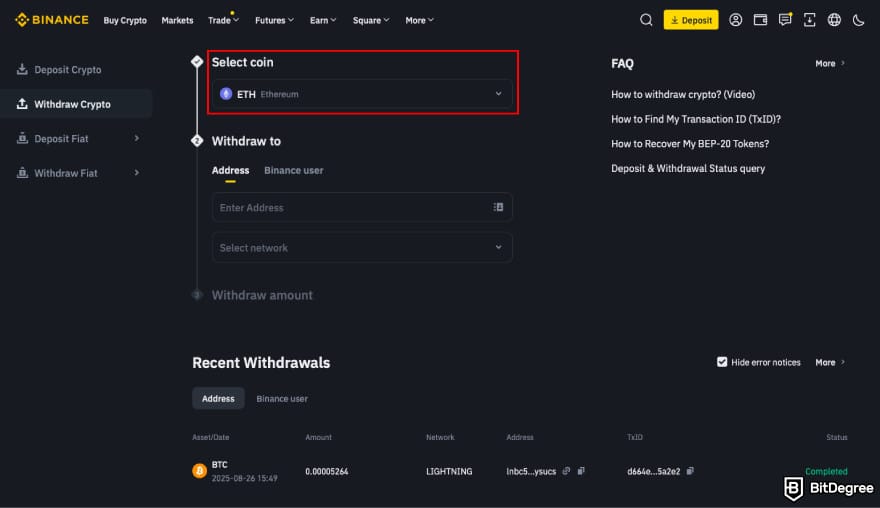The image size is (880, 508).
Task: Select Address tab in Recent Withdrawals
Action: click(218, 399)
